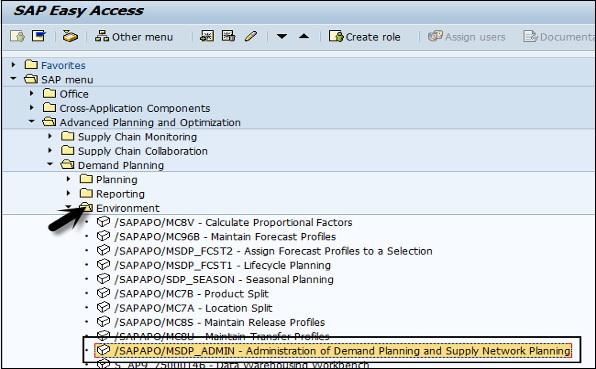The width and height of the screenshot is (596, 369).
Task: Expand the Favorites folder
Action: (x=14, y=65)
